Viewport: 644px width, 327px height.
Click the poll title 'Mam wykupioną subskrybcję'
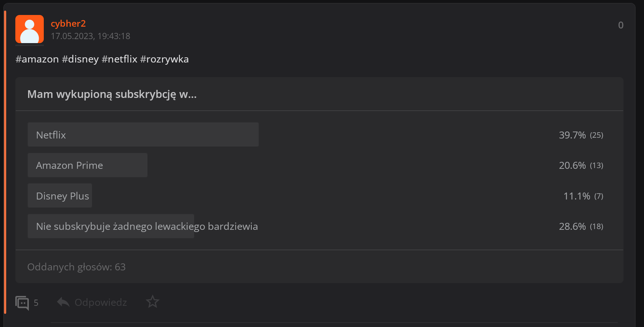click(112, 94)
